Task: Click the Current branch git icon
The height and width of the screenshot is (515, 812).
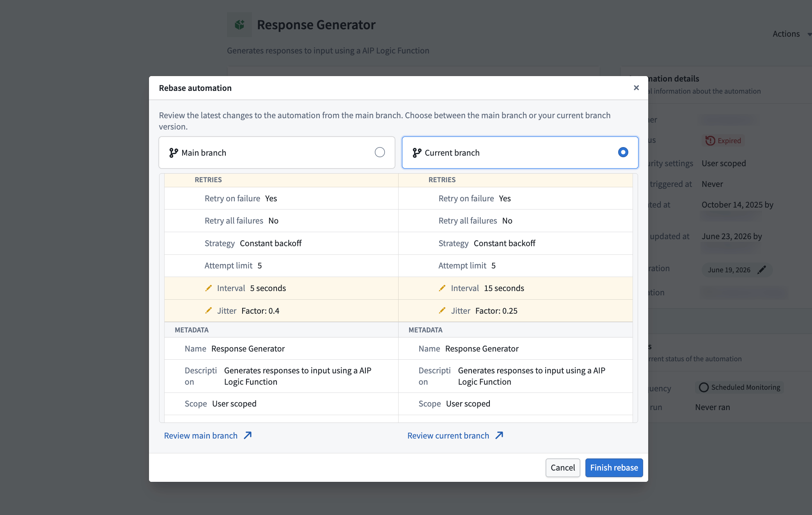Action: pos(417,153)
